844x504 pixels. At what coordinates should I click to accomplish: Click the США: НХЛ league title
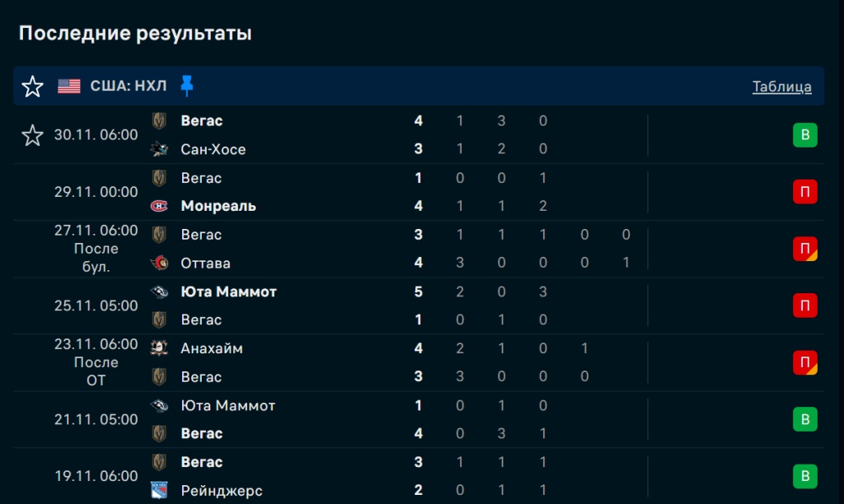(x=128, y=86)
